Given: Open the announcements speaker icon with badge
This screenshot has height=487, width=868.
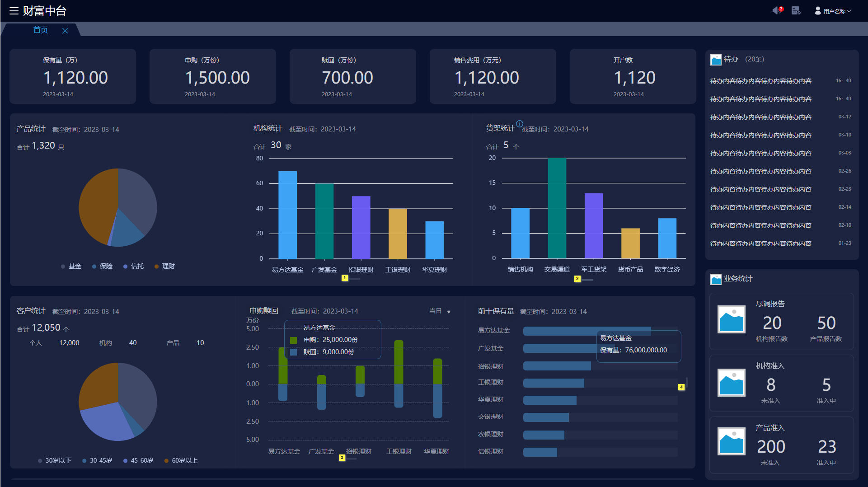Looking at the screenshot, I should coord(777,10).
